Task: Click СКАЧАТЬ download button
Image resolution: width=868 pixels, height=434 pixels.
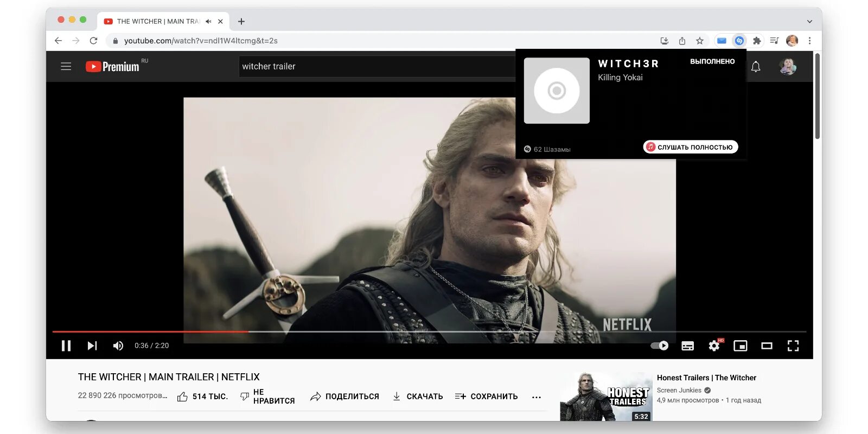Action: click(418, 397)
